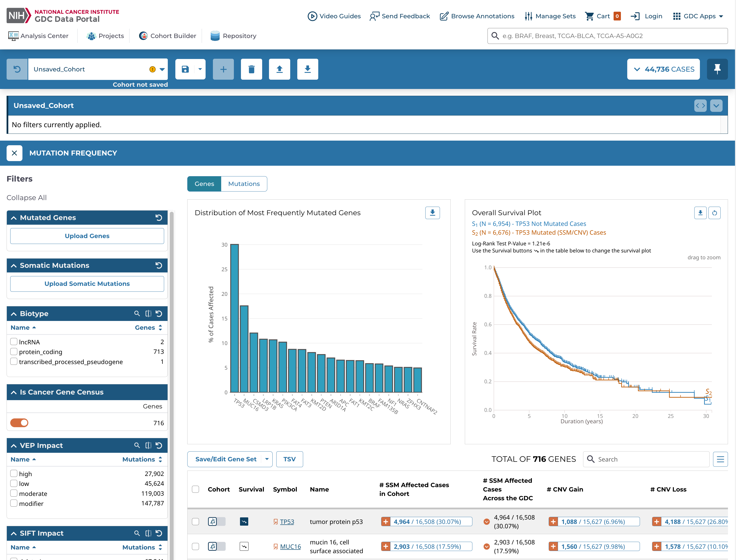Download the mutated genes distribution chart
The height and width of the screenshot is (560, 736).
click(x=432, y=213)
